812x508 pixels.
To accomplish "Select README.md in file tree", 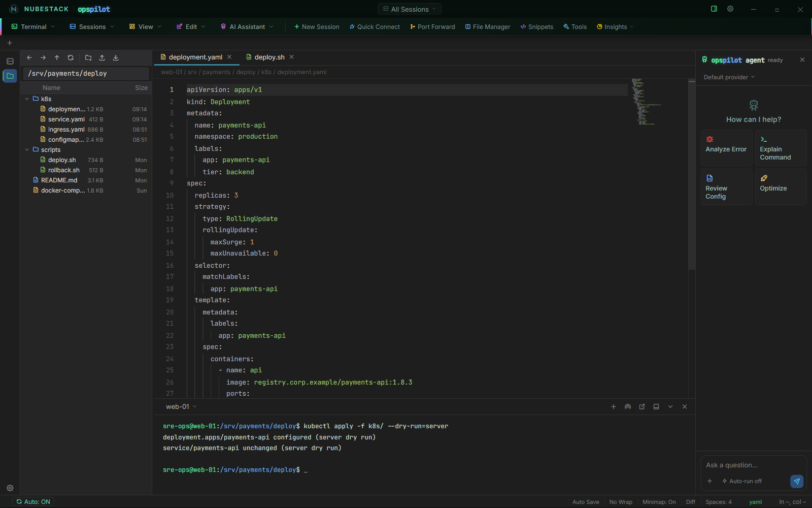I will coord(86,180).
